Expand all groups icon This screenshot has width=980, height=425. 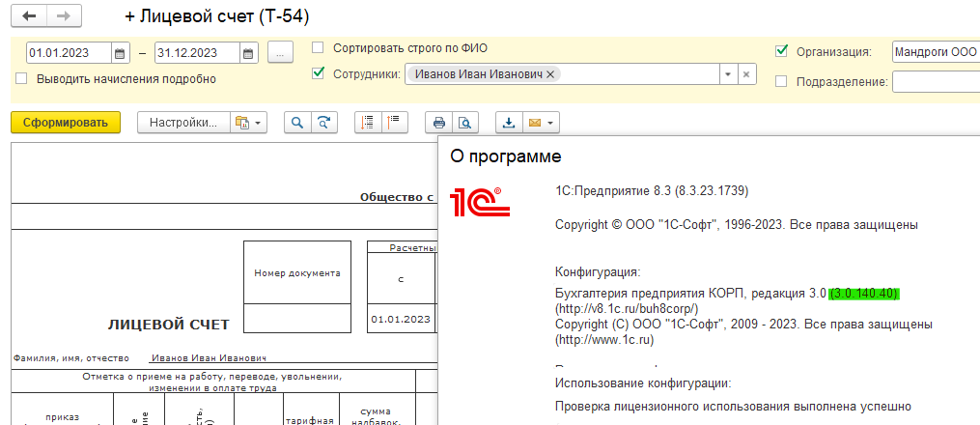368,123
